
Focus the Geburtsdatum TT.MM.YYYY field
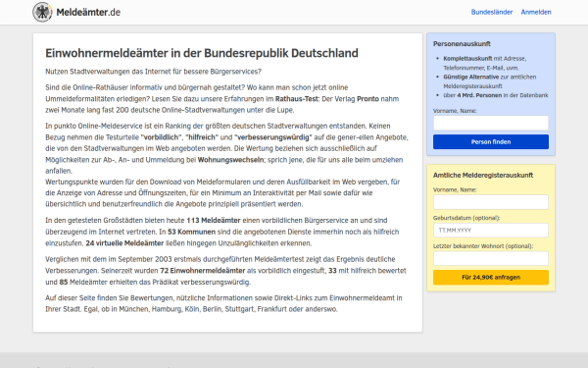491,231
